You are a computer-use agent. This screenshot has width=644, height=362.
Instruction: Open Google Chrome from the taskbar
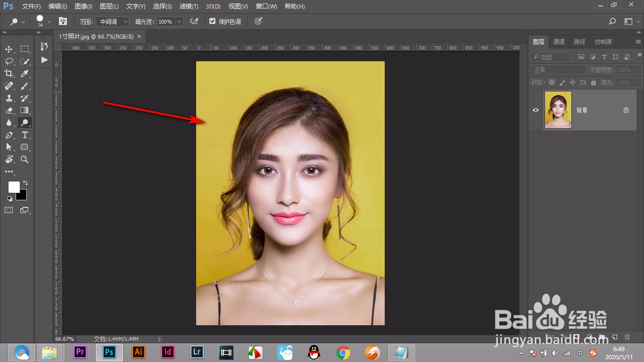[343, 352]
